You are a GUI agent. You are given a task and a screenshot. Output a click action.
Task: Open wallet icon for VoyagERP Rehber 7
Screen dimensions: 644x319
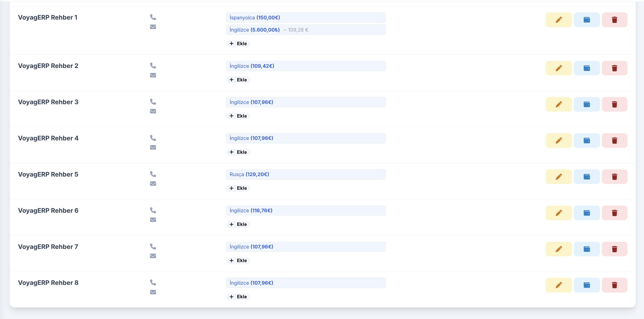click(x=586, y=249)
